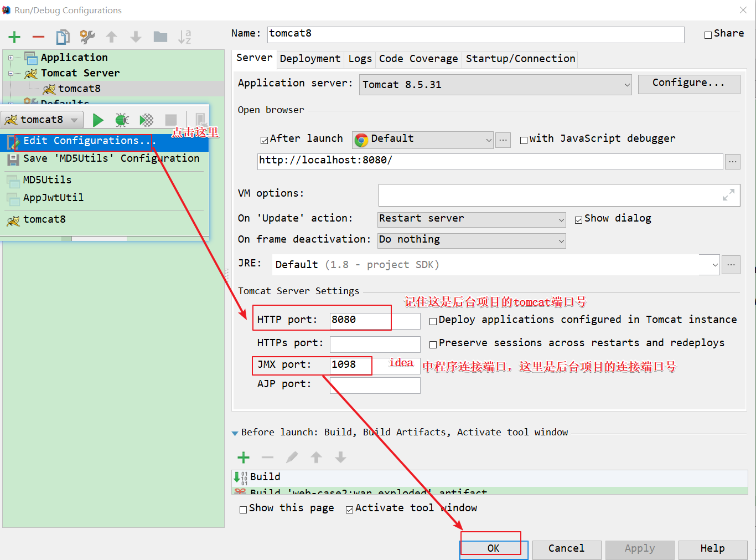This screenshot has height=560, width=756.
Task: Expand the VM options field editor
Action: click(x=728, y=195)
